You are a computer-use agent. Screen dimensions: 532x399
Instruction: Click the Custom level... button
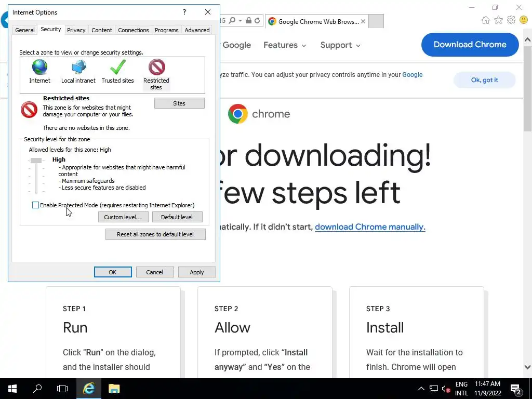click(x=123, y=217)
